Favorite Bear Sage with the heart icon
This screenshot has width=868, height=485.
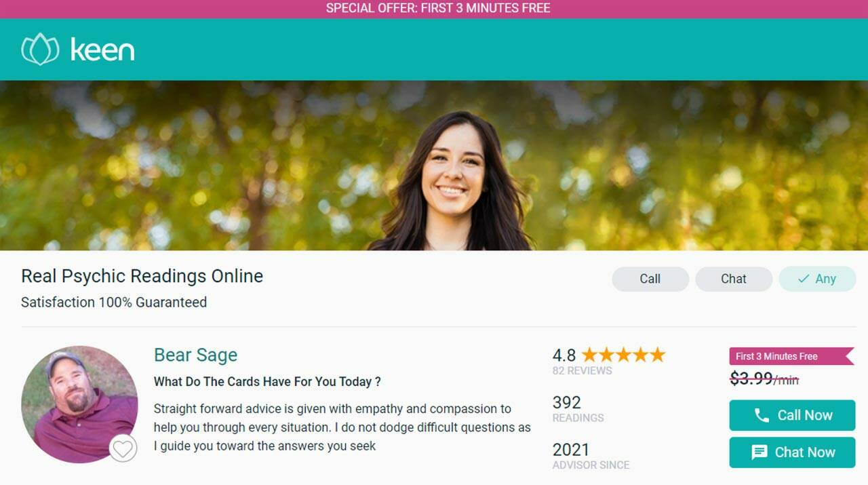point(123,448)
